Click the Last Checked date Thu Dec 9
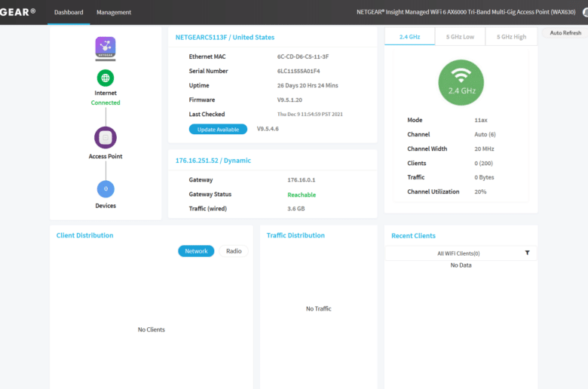 pyautogui.click(x=310, y=114)
